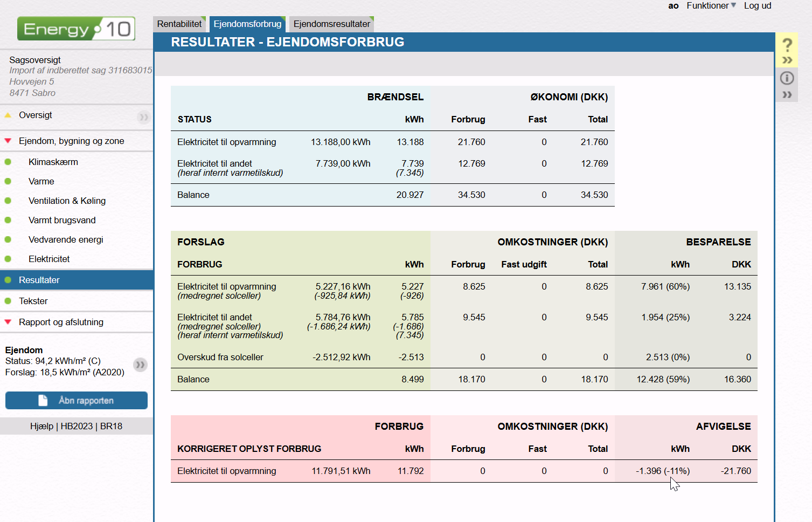Click the question mark help icon
The width and height of the screenshot is (812, 522).
(x=787, y=44)
